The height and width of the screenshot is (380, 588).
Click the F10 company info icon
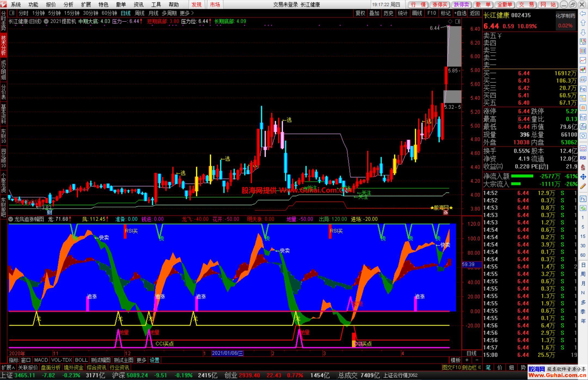(x=583, y=89)
